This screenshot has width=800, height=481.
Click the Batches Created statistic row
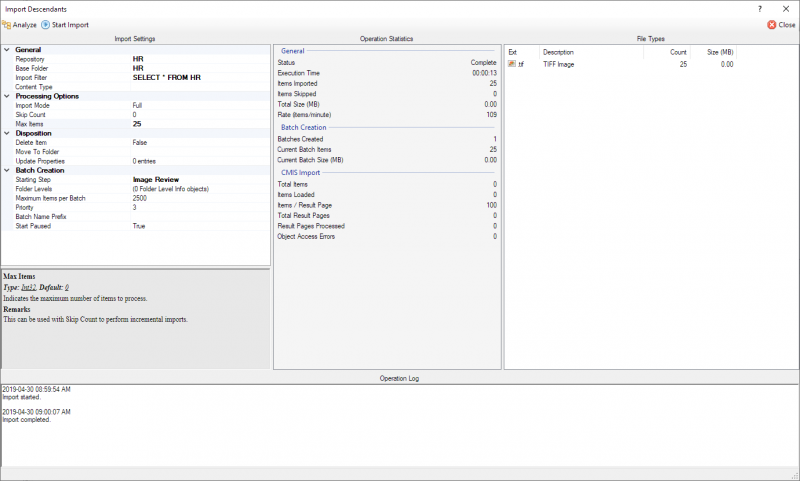click(387, 139)
